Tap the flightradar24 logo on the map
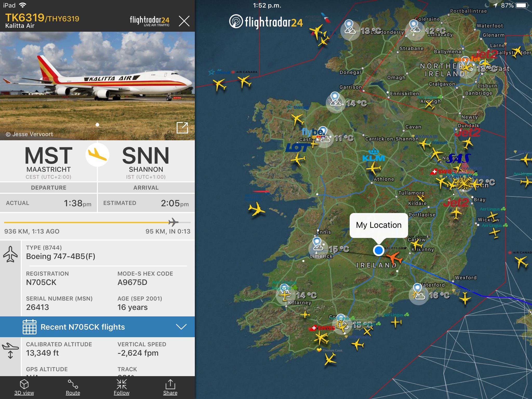 click(266, 22)
